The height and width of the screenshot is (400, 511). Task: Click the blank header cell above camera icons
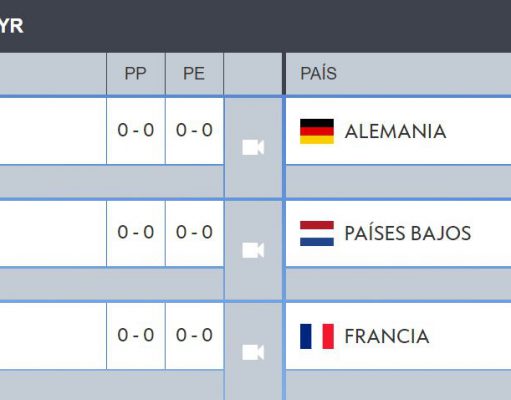pyautogui.click(x=253, y=74)
